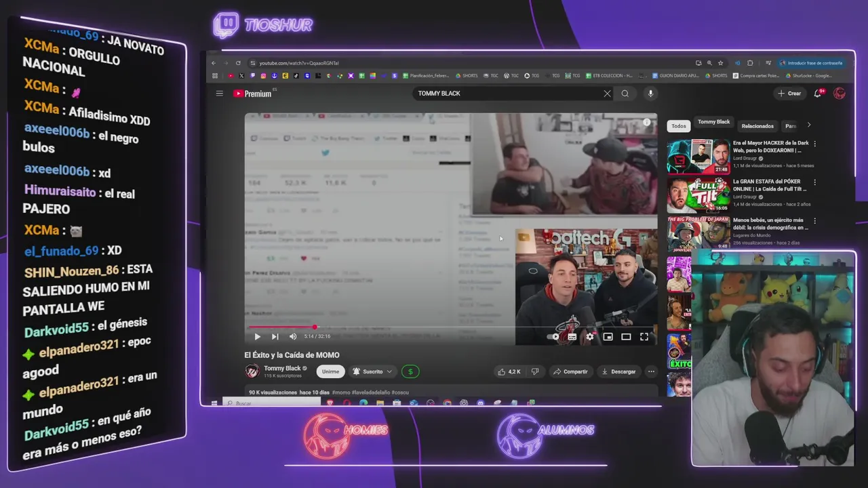Like the video with thumbs up
Screen dimensions: 868x488
pyautogui.click(x=509, y=371)
